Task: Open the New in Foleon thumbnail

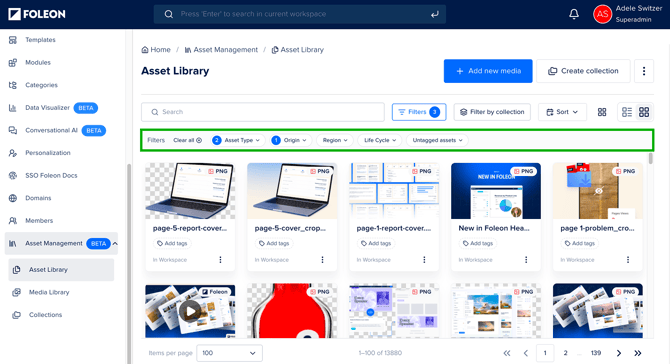Action: (x=496, y=191)
